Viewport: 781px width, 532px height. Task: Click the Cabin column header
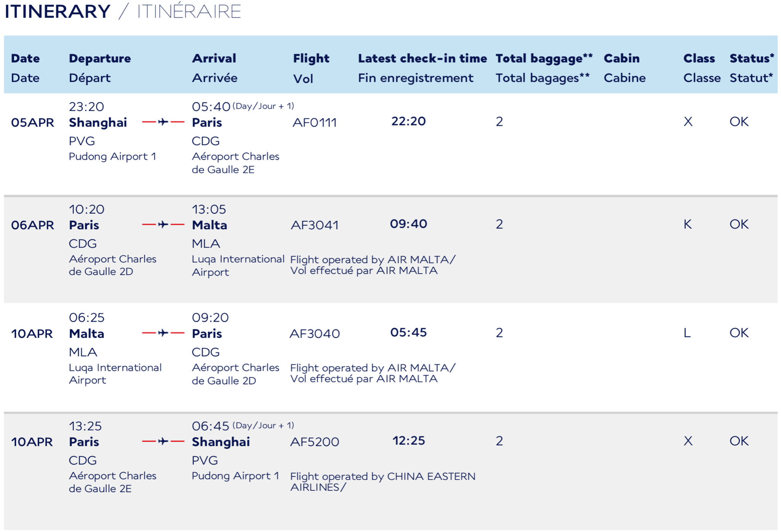pos(622,58)
